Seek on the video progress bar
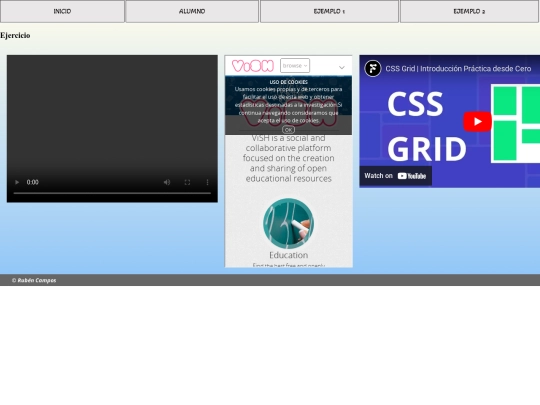Image resolution: width=540 pixels, height=405 pixels. 112,193
